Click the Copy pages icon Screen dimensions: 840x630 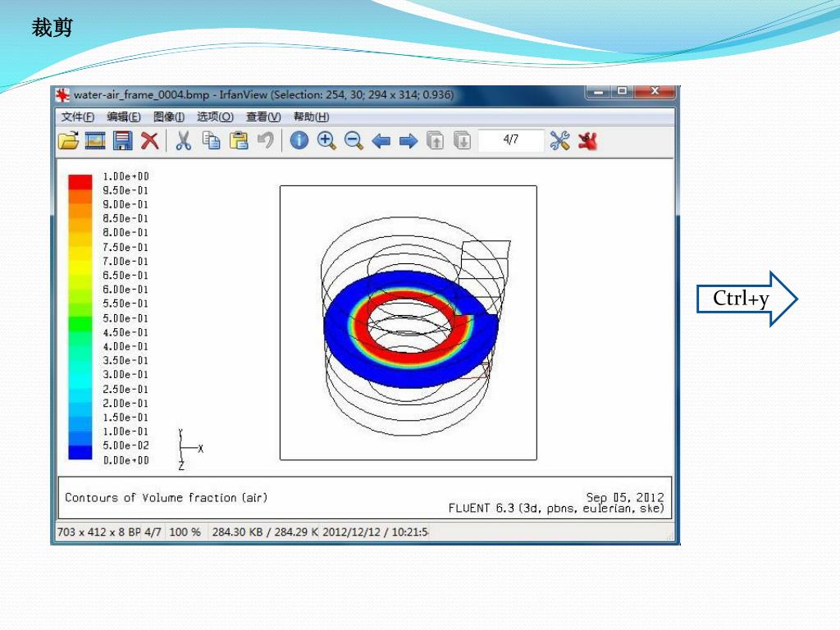(211, 140)
